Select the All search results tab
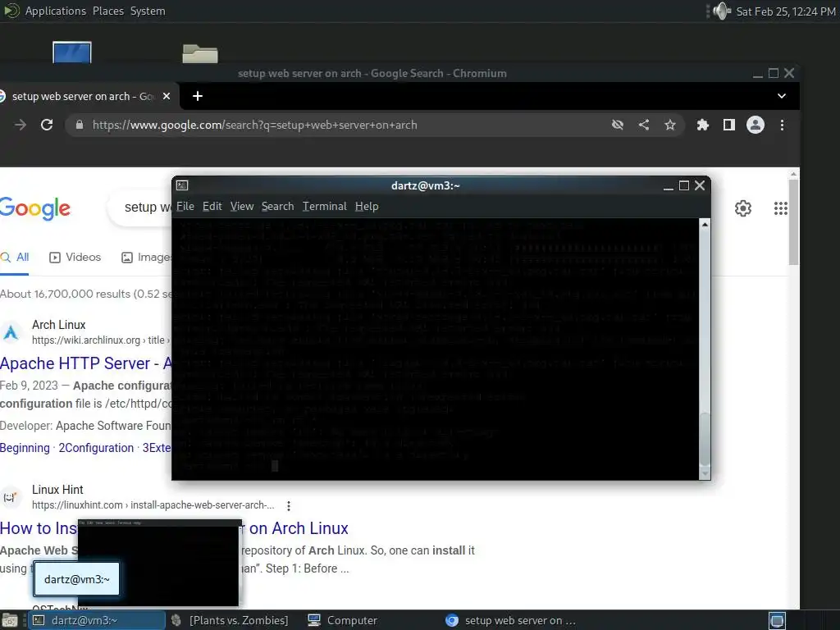This screenshot has width=840, height=630. 15,257
